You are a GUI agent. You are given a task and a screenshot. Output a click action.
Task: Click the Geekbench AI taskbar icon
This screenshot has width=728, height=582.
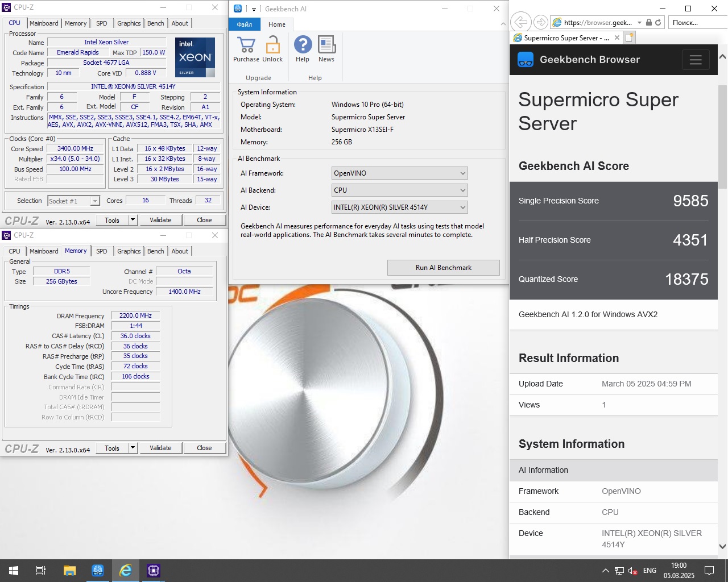(98, 571)
